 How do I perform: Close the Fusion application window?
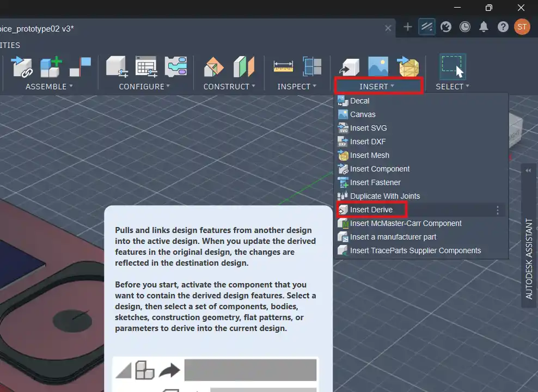coord(521,8)
